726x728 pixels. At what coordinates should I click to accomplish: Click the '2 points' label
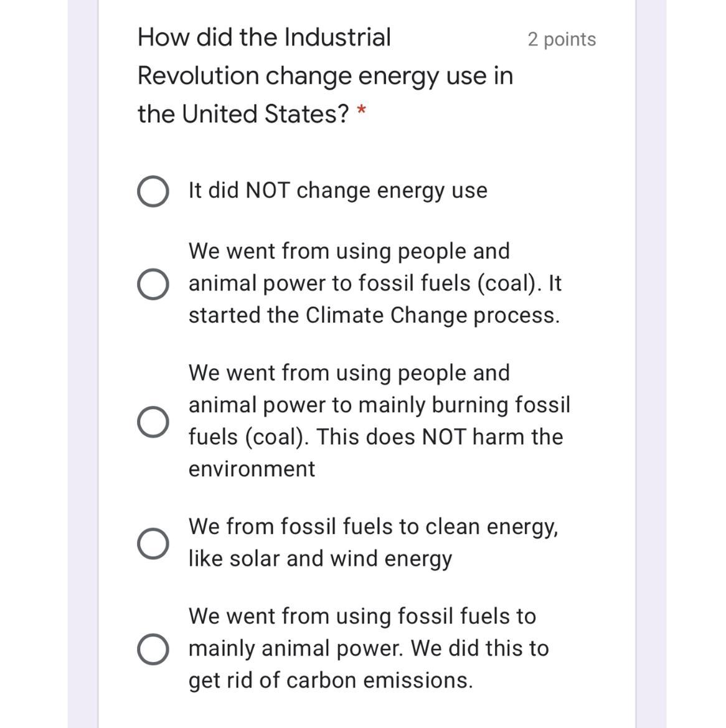[562, 39]
